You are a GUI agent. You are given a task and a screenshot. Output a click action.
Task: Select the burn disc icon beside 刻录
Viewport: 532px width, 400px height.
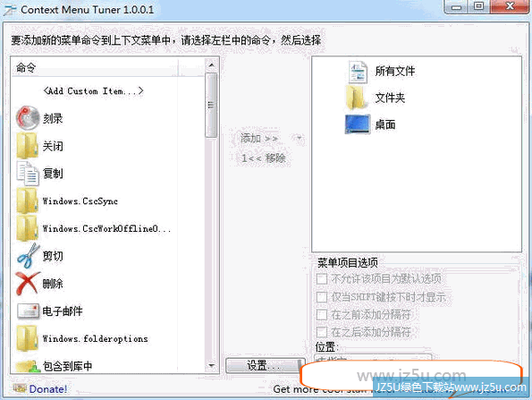(x=28, y=118)
